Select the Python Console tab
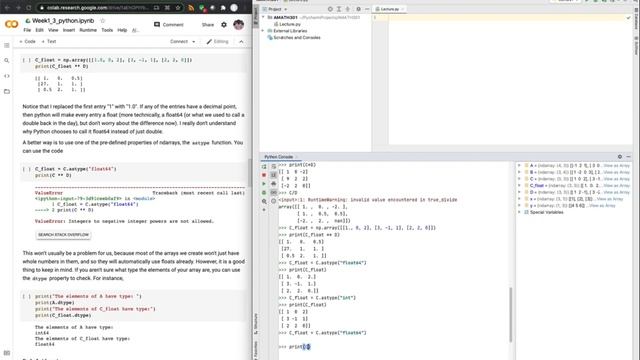 pyautogui.click(x=279, y=157)
